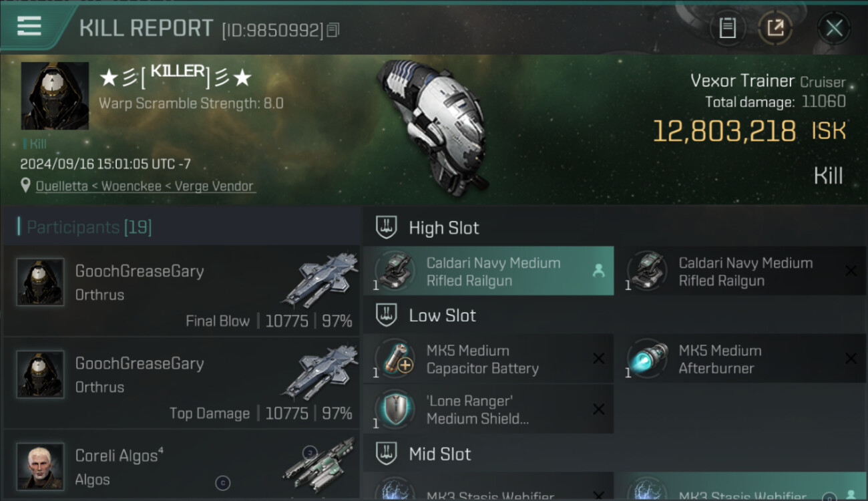Screen dimensions: 868x501
Task: Copy the kill report ID
Action: (x=333, y=29)
